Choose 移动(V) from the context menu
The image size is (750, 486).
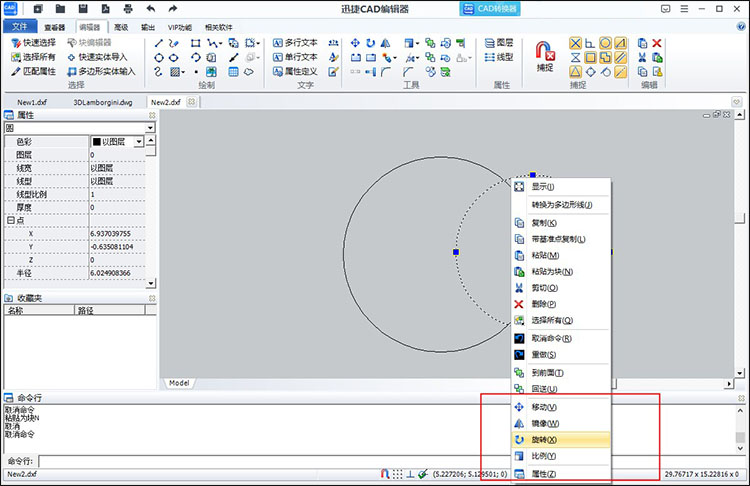[561, 407]
